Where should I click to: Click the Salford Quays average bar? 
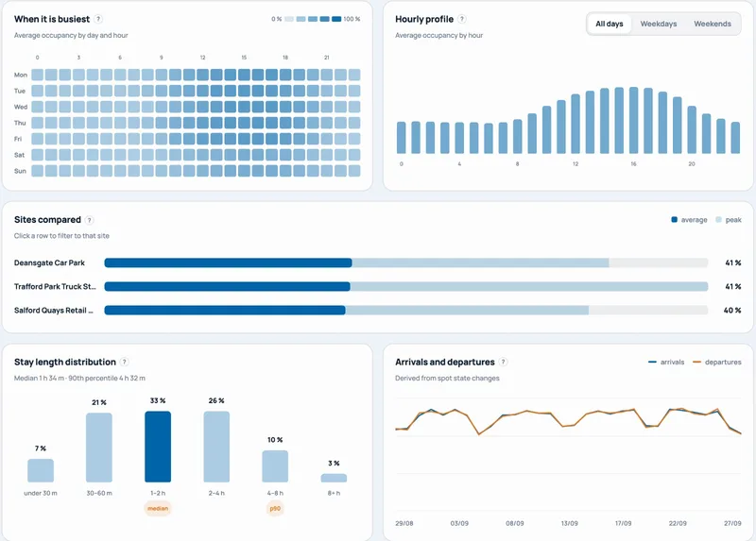click(x=225, y=311)
